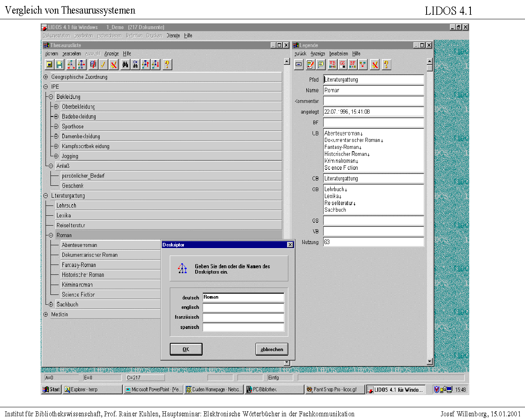Click the floppy disk save icon
This screenshot has width=525, height=420.
(59, 64)
